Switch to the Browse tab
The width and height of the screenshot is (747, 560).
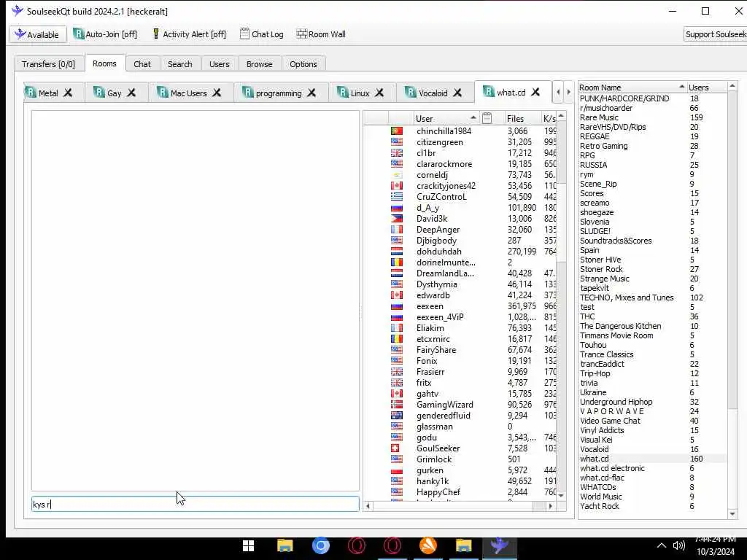[259, 64]
